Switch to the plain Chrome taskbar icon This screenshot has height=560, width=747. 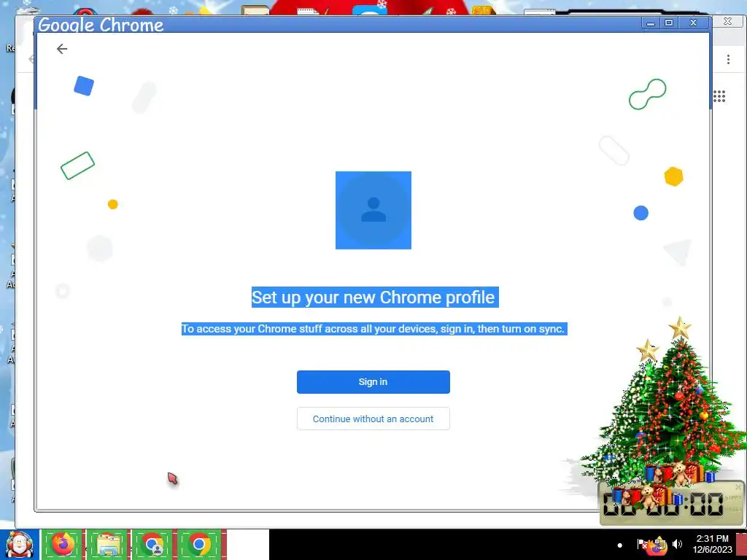click(x=199, y=545)
